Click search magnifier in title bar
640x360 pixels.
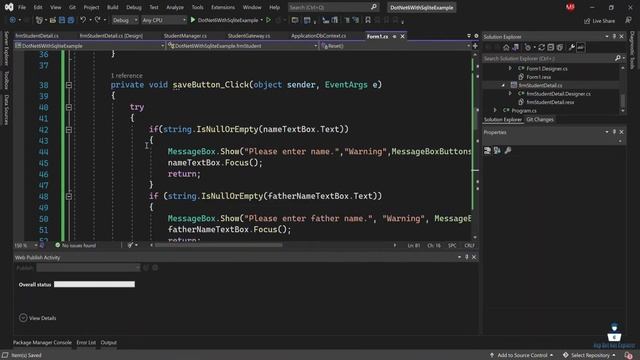pyautogui.click(x=373, y=7)
